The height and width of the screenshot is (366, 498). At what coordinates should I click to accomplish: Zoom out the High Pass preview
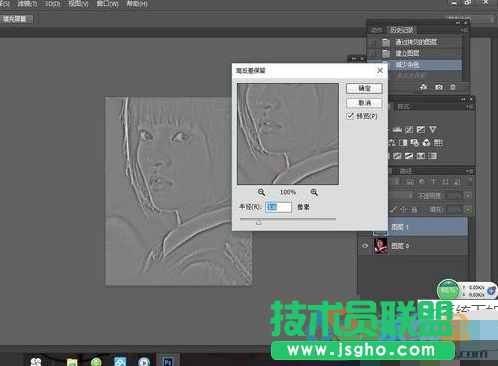(x=261, y=192)
